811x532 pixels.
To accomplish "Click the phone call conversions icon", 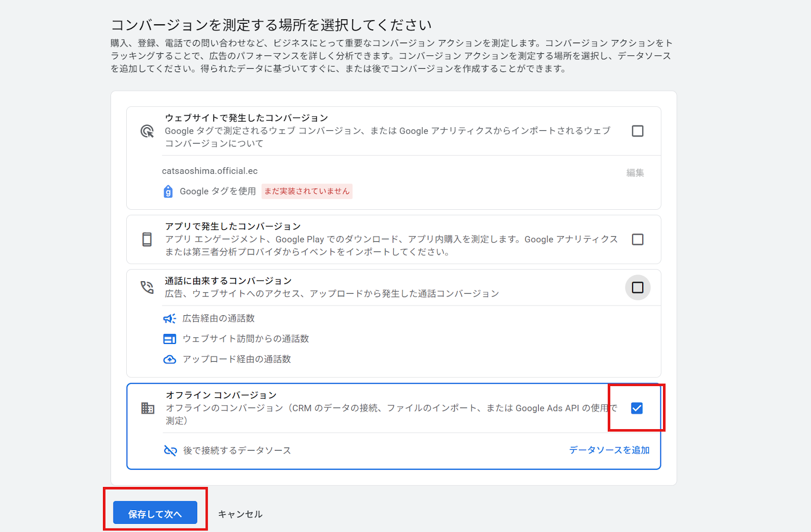I will 147,287.
